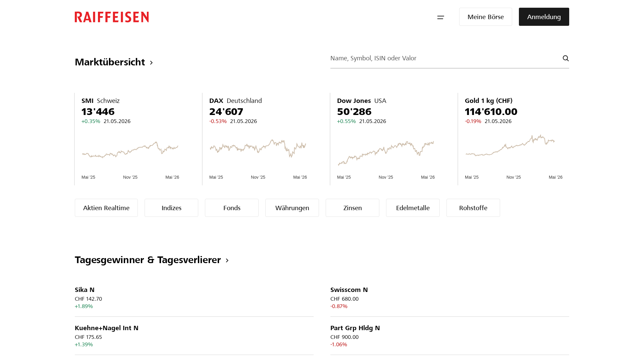Open the Marktübersicht heading link
This screenshot has height=362, width=644.
tap(110, 62)
